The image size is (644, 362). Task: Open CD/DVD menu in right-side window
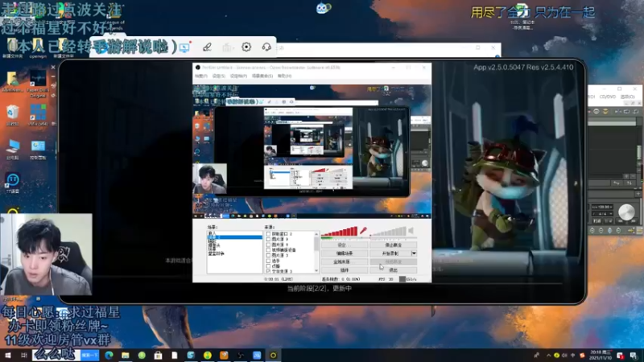[x=608, y=97]
